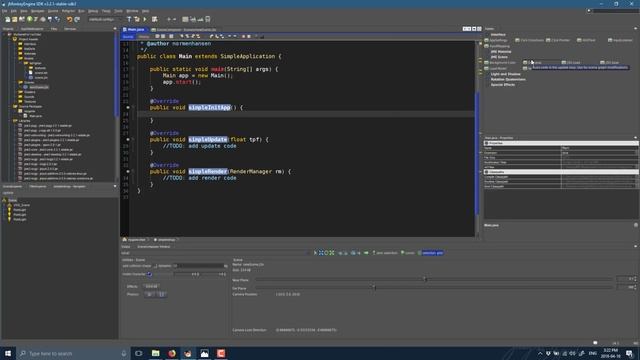
Task: Switch to the Main.java editor tab
Action: coord(134,29)
